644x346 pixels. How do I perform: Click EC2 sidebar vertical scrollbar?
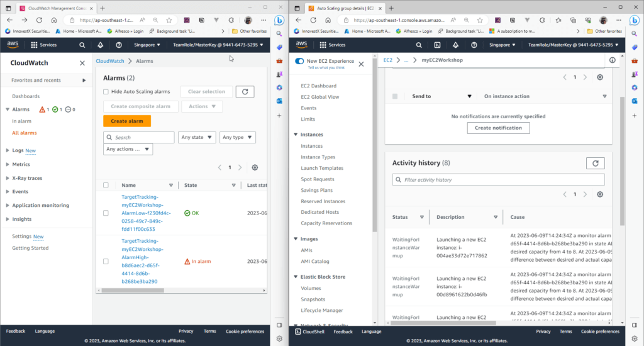point(374,146)
